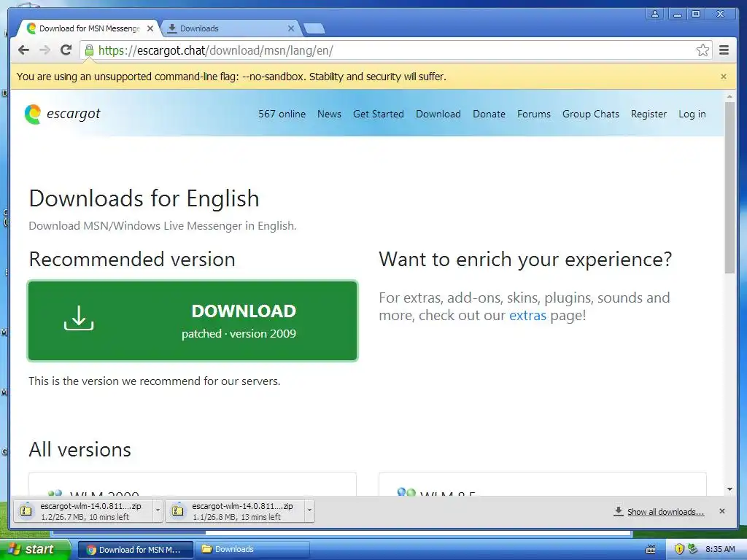Click the All versions heading

pos(80,449)
